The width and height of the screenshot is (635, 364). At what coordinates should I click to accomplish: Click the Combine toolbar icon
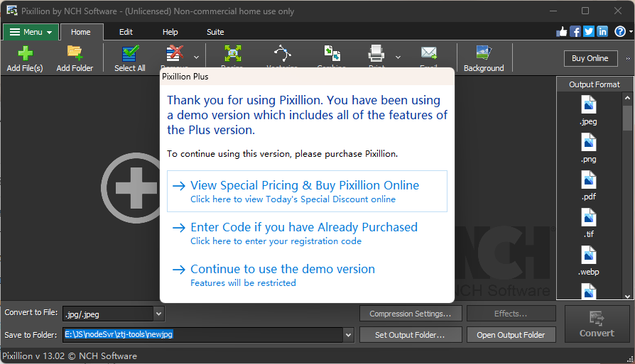(332, 53)
